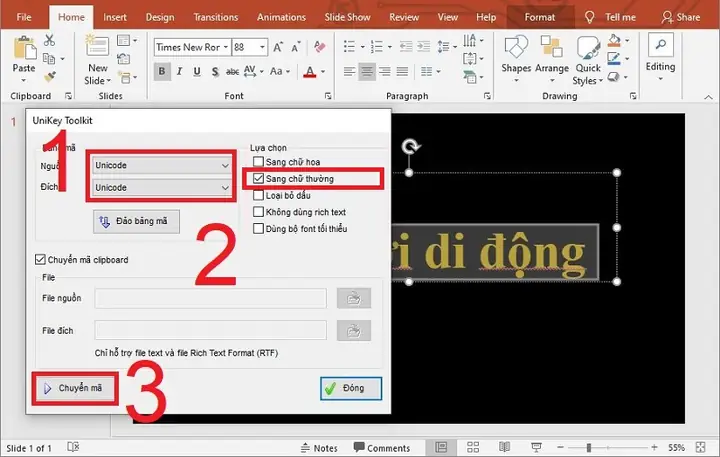Click the zoom out minus button
The height and width of the screenshot is (457, 720).
coord(560,447)
